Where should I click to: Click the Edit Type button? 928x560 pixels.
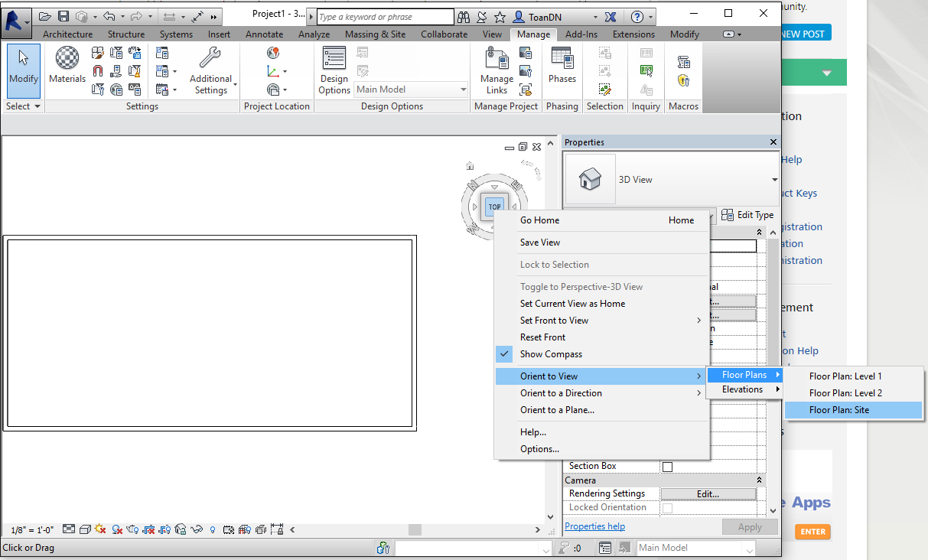click(748, 215)
